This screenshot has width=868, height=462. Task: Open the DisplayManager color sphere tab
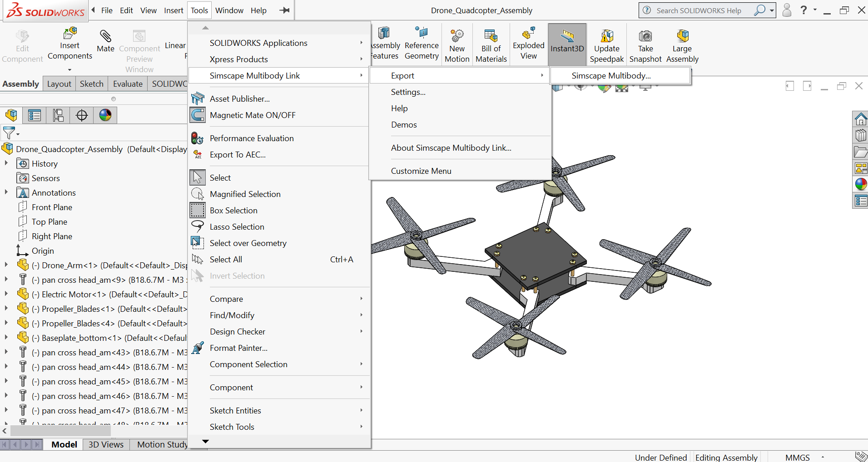[105, 115]
